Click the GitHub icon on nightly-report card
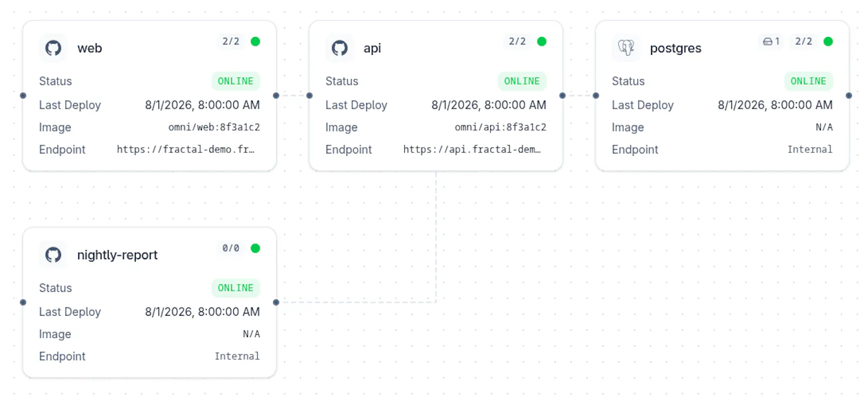This screenshot has height=397, width=868. click(x=53, y=254)
